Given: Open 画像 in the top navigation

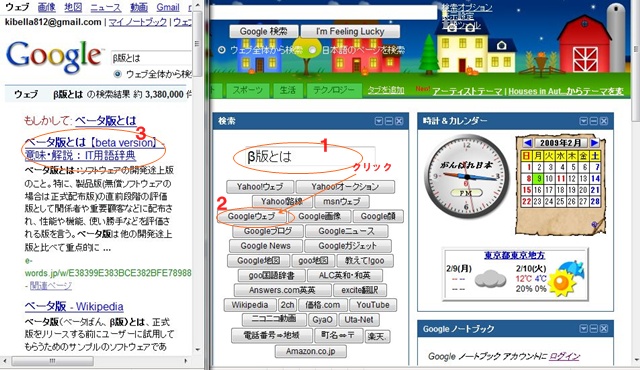Looking at the screenshot, I should (47, 7).
